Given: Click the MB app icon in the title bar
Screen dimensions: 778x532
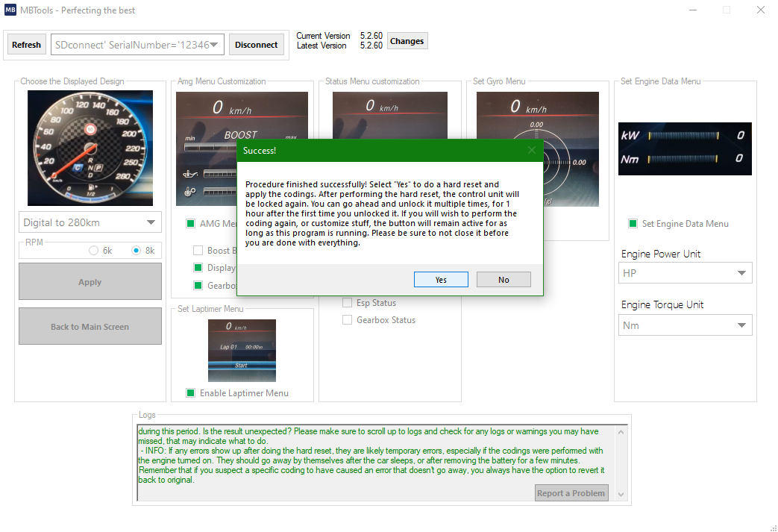Looking at the screenshot, I should tap(10, 10).
